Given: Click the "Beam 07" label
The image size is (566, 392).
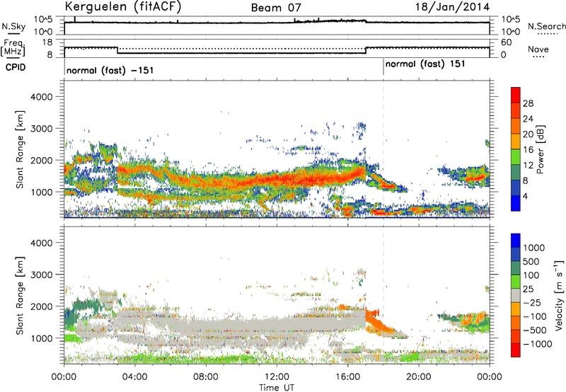Looking at the screenshot, I should [276, 8].
